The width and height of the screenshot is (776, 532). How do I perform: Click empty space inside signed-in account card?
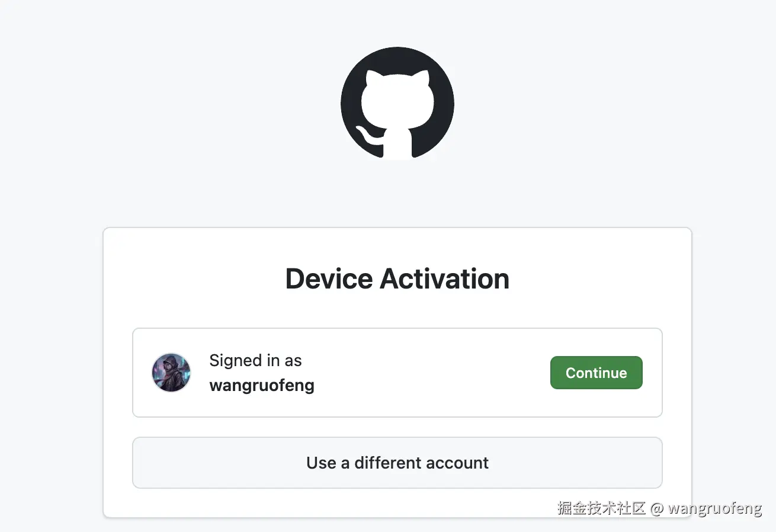click(x=432, y=373)
